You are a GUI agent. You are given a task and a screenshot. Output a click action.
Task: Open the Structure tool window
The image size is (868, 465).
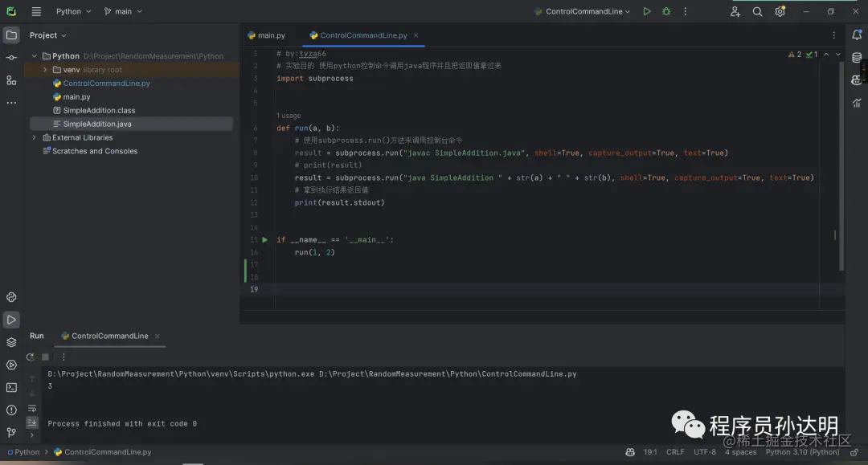point(11,80)
